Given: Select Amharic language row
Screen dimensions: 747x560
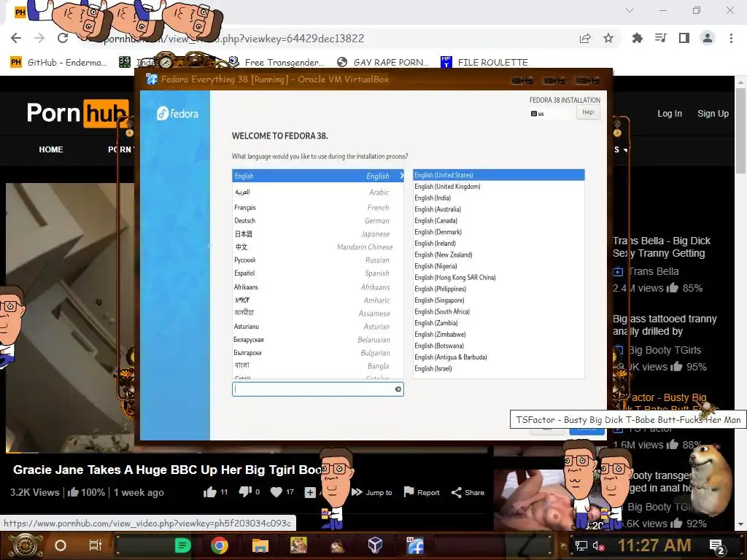Looking at the screenshot, I should (318, 300).
